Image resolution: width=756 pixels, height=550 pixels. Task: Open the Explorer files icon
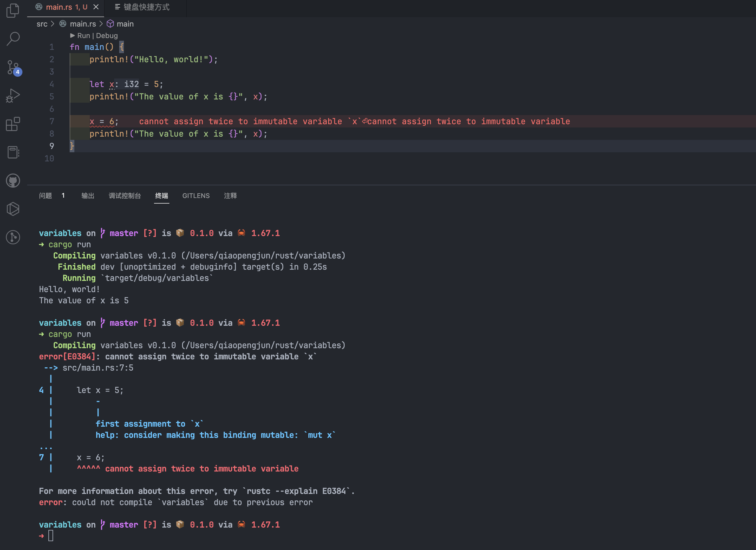coord(13,11)
